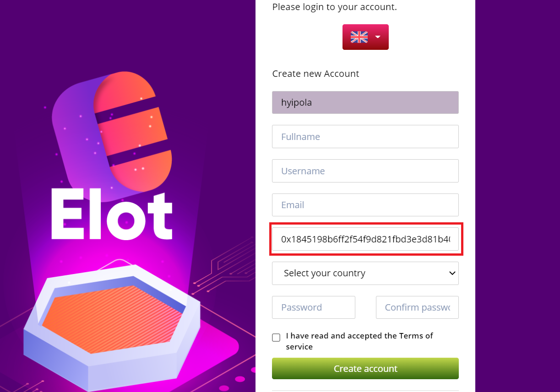Click the Confirm password field
This screenshot has width=560, height=392.
click(x=417, y=307)
